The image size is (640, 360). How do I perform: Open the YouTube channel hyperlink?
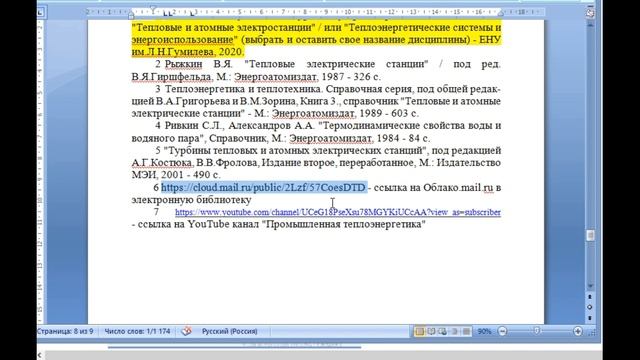pyautogui.click(x=338, y=212)
